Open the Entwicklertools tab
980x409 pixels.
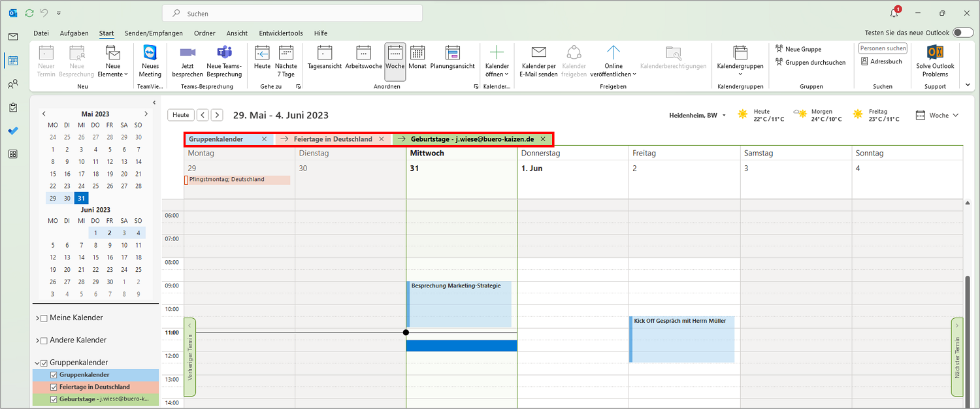pyautogui.click(x=281, y=33)
